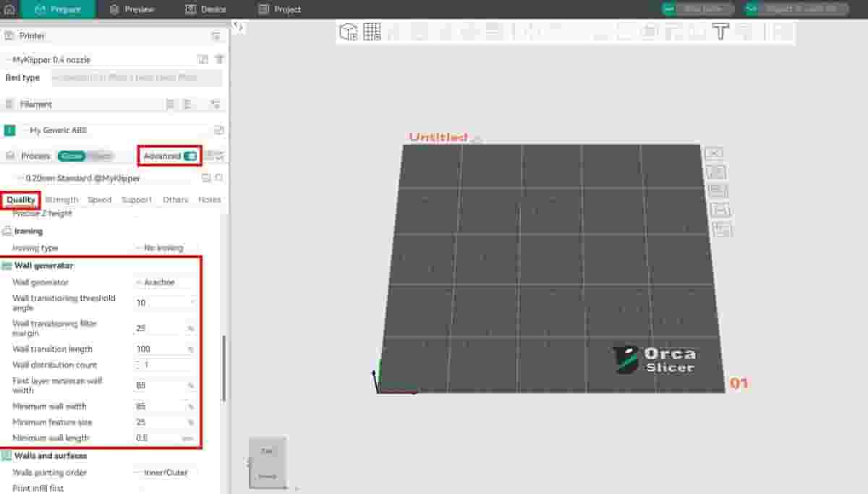Click the home icon in the top bar
Viewport: 868px width, 494px height.
9,9
